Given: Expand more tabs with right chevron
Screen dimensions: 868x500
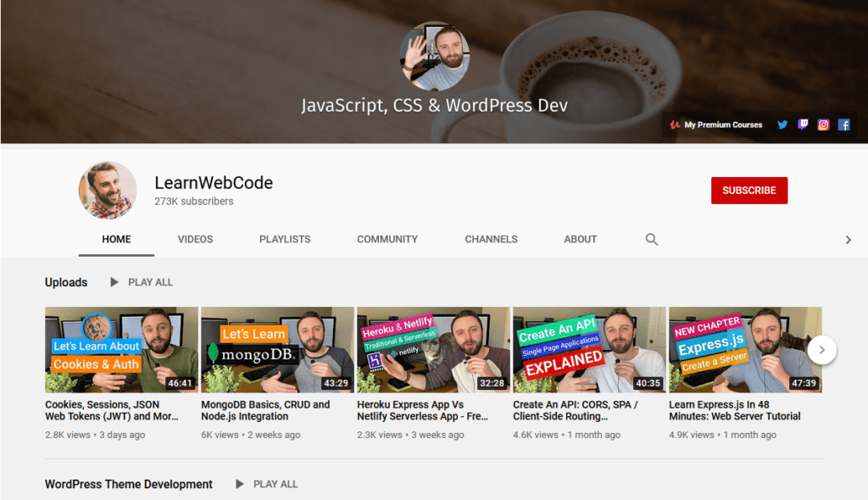Looking at the screenshot, I should click(x=848, y=240).
